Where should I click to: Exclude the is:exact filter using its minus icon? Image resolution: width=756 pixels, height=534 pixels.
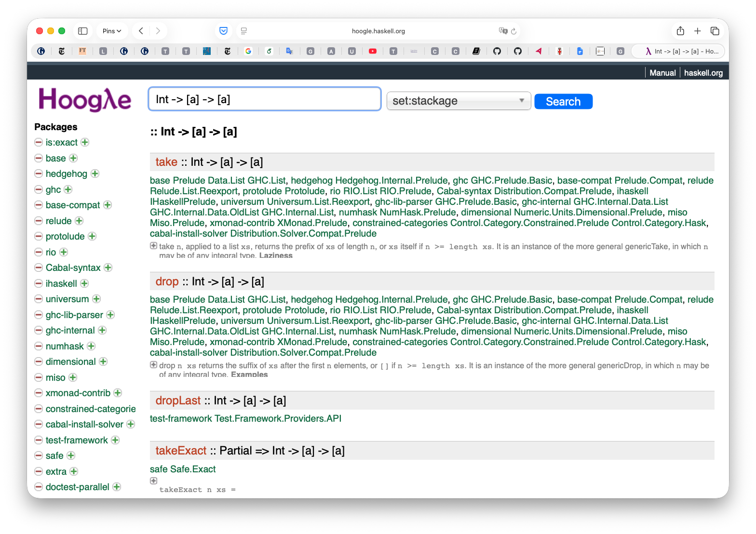[39, 142]
